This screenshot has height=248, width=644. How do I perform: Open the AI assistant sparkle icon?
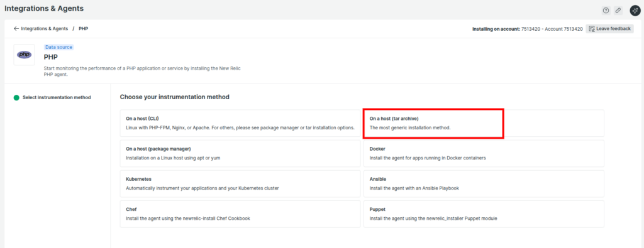pyautogui.click(x=636, y=11)
